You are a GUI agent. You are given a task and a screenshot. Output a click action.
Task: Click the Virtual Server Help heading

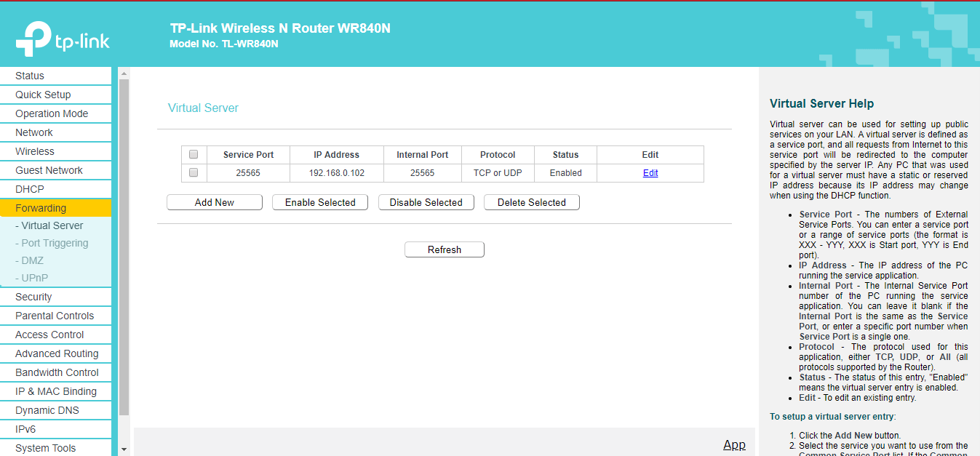tap(822, 103)
